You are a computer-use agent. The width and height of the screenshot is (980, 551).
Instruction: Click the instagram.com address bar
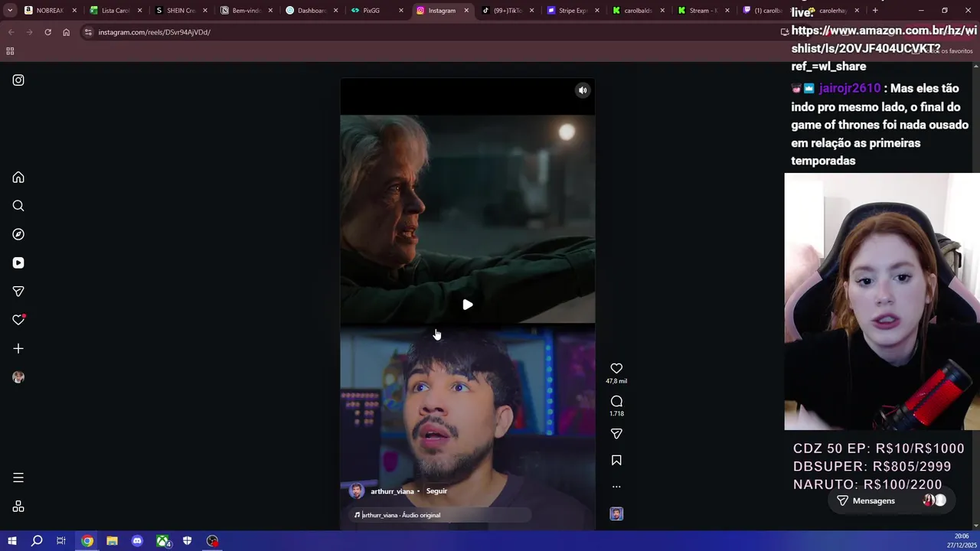pos(429,32)
